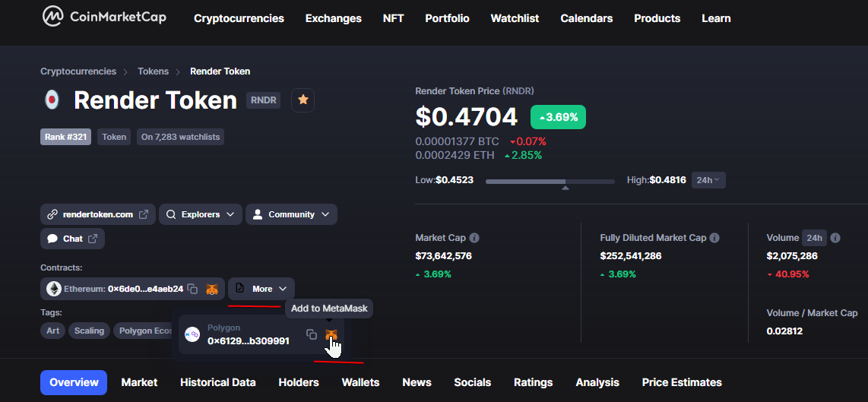This screenshot has width=868, height=402.
Task: Click the Market Cap value $73,642,576
Action: point(443,256)
